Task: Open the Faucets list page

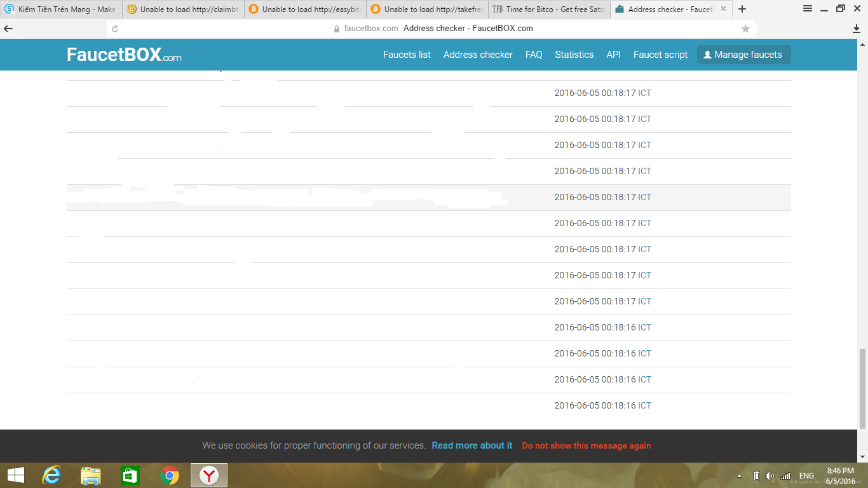Action: 407,55
